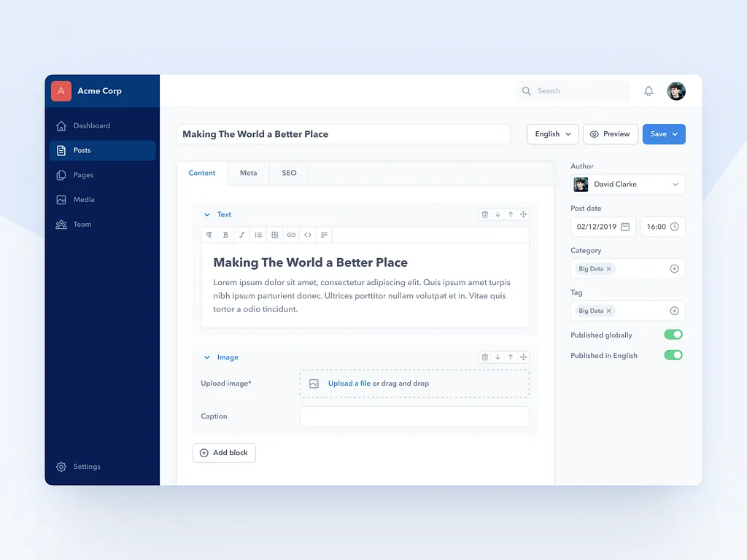Viewport: 747px width, 560px height.
Task: Disable Published in English
Action: pyautogui.click(x=673, y=355)
